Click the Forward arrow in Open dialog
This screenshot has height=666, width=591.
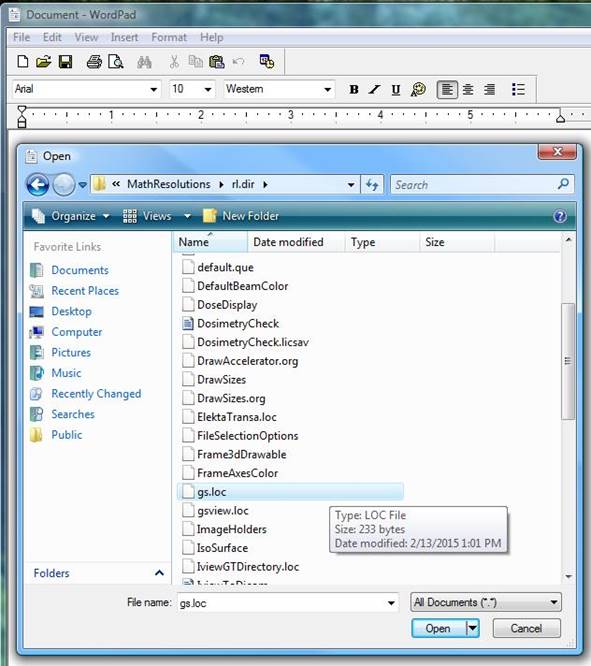pos(64,185)
